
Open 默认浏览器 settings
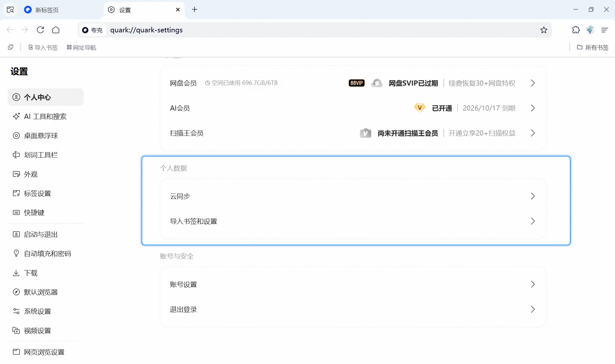click(46, 292)
